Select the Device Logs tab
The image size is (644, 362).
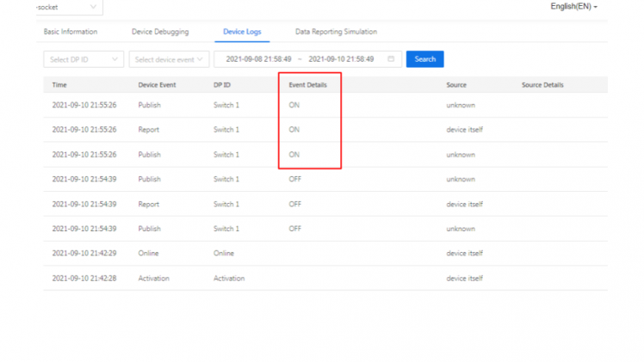[x=242, y=32]
